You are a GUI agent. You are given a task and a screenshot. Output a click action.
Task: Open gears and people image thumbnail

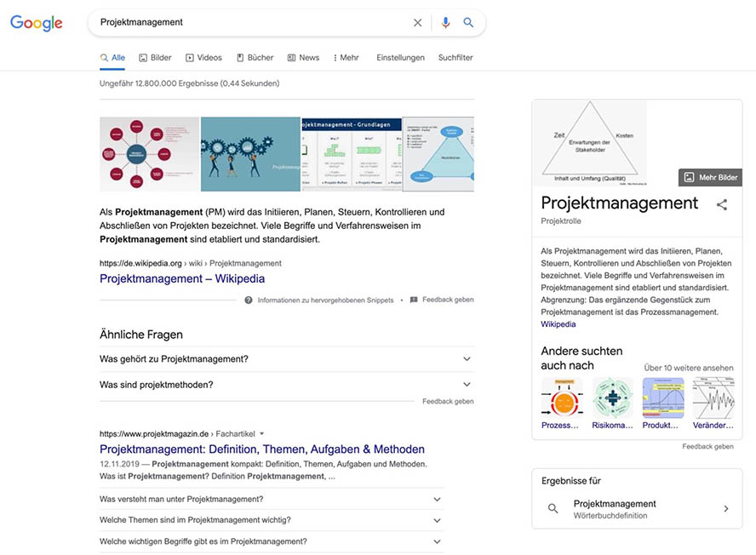250,154
